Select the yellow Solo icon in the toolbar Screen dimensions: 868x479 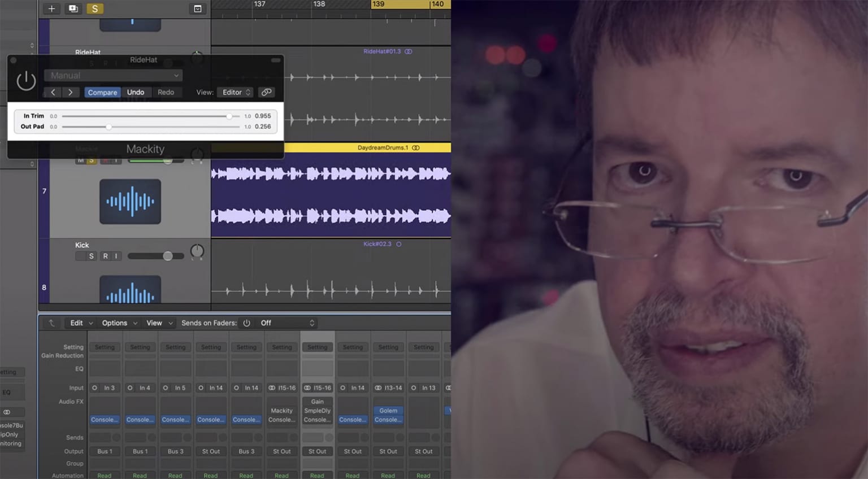94,8
